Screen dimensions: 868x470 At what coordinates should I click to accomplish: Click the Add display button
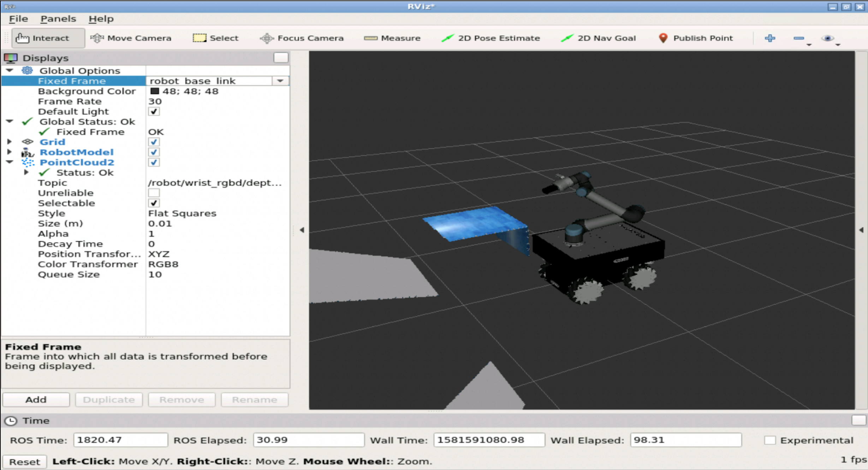pyautogui.click(x=36, y=400)
